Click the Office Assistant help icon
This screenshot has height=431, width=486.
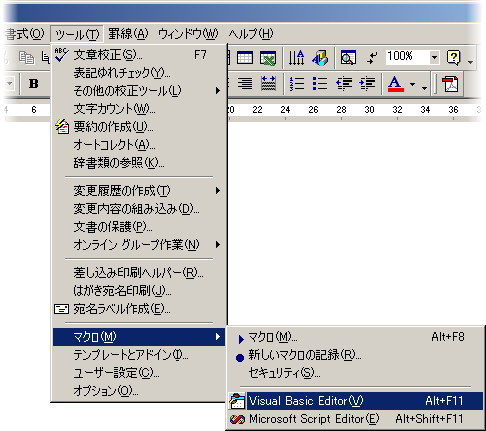coord(453,58)
